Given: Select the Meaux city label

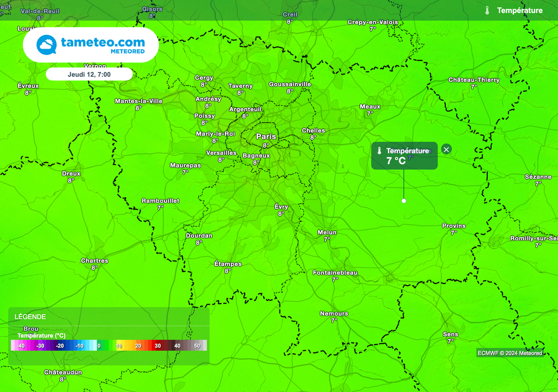Looking at the screenshot, I should click(x=370, y=106).
